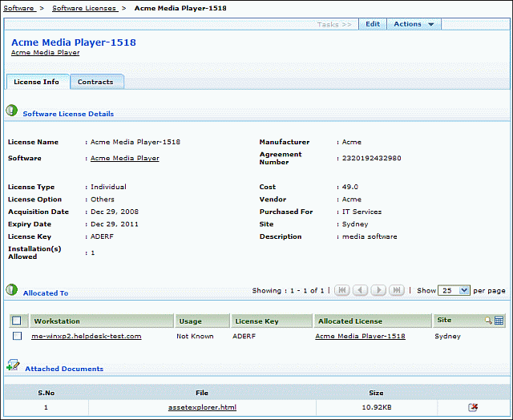Screen dimensions: 513x420
Task: Sort table by Workstation column header
Action: pyautogui.click(x=57, y=321)
